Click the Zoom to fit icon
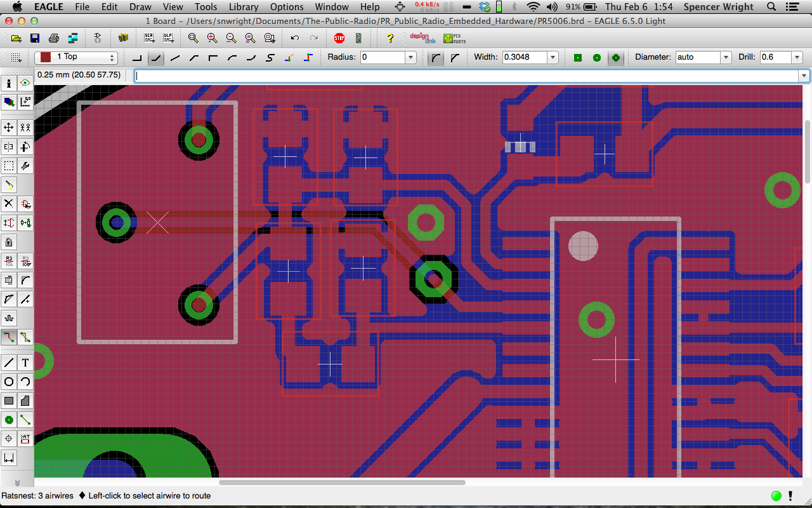This screenshot has width=812, height=508. 193,38
